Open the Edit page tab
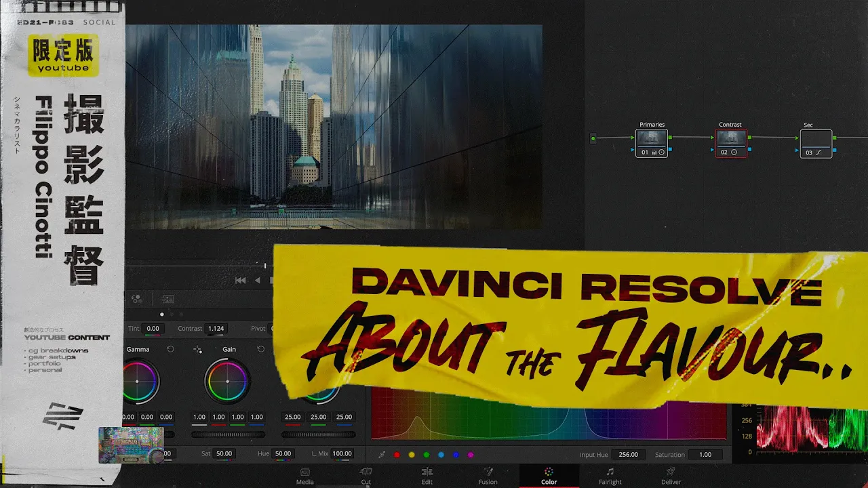The height and width of the screenshot is (488, 868). (x=427, y=476)
